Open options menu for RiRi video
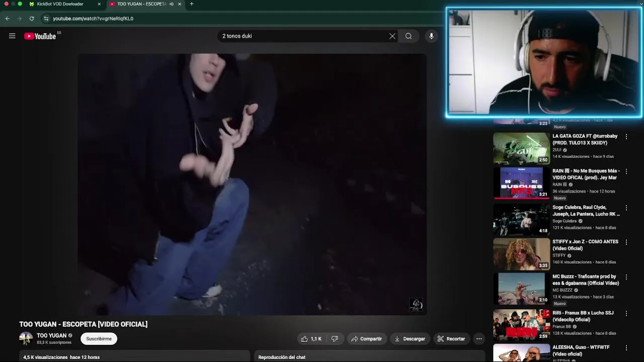This screenshot has height=362, width=644. coord(626,313)
